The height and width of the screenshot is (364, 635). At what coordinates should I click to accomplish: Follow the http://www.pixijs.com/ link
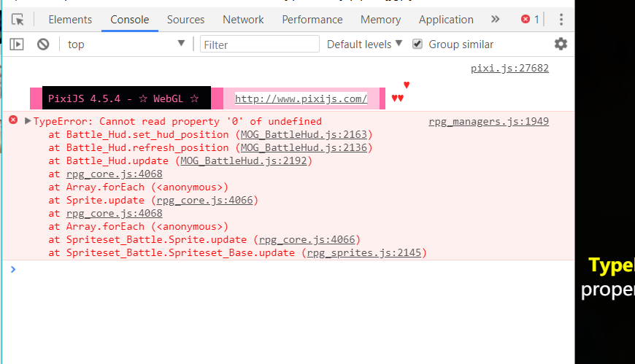301,98
